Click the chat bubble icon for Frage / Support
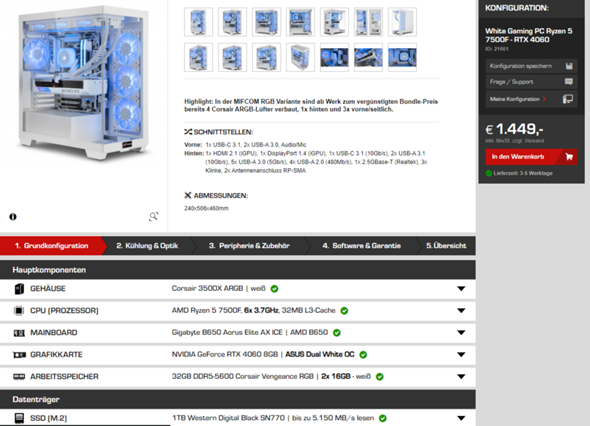The height and width of the screenshot is (426, 590). coord(569,82)
